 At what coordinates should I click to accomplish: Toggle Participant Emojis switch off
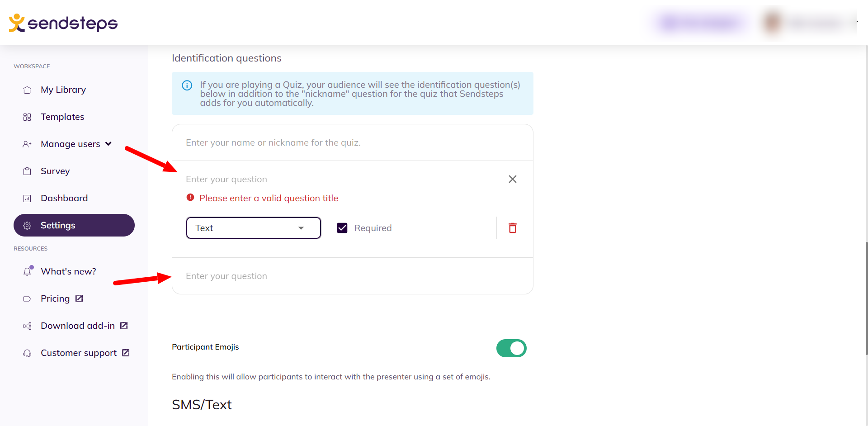pos(511,348)
